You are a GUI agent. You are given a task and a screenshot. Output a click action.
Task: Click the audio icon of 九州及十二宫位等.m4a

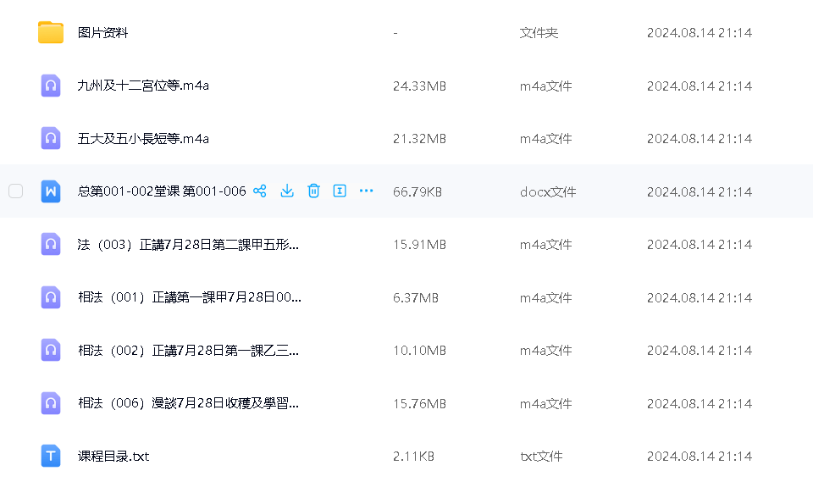pyautogui.click(x=50, y=85)
